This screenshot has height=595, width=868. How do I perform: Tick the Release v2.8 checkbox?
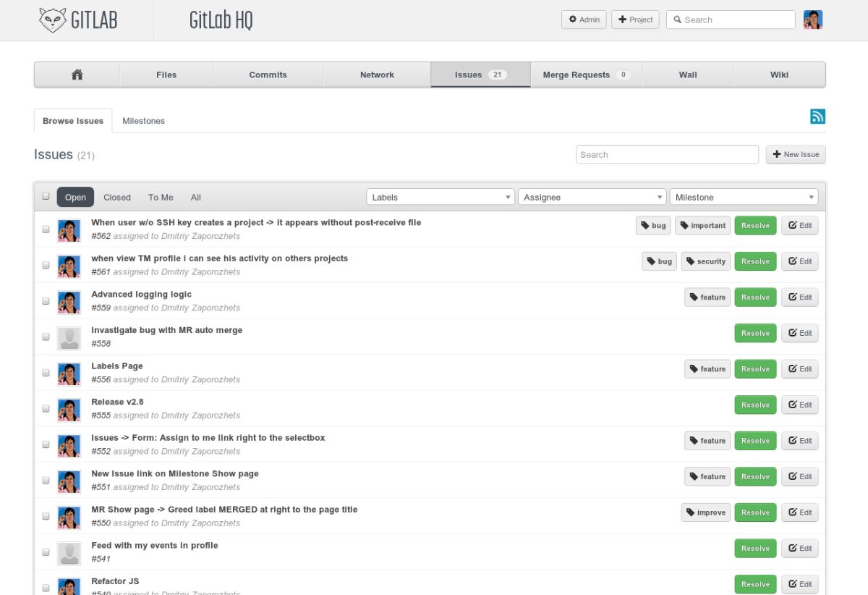click(46, 409)
